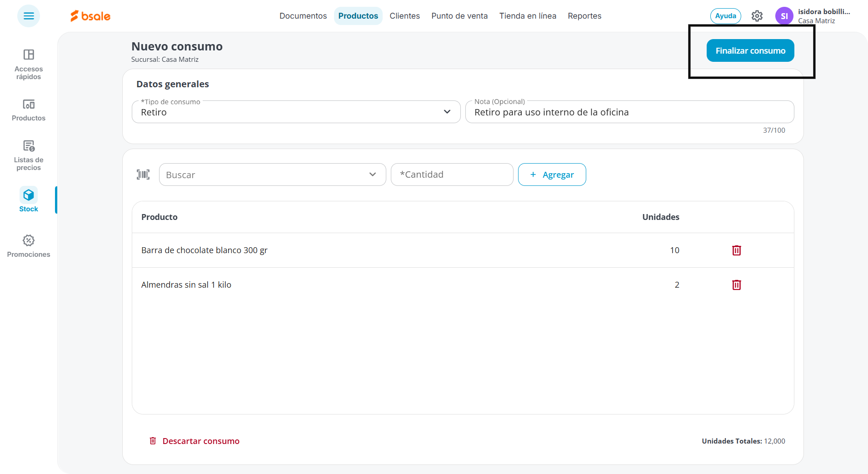Select the Productos top menu tab
The image size is (868, 474).
[x=358, y=16]
